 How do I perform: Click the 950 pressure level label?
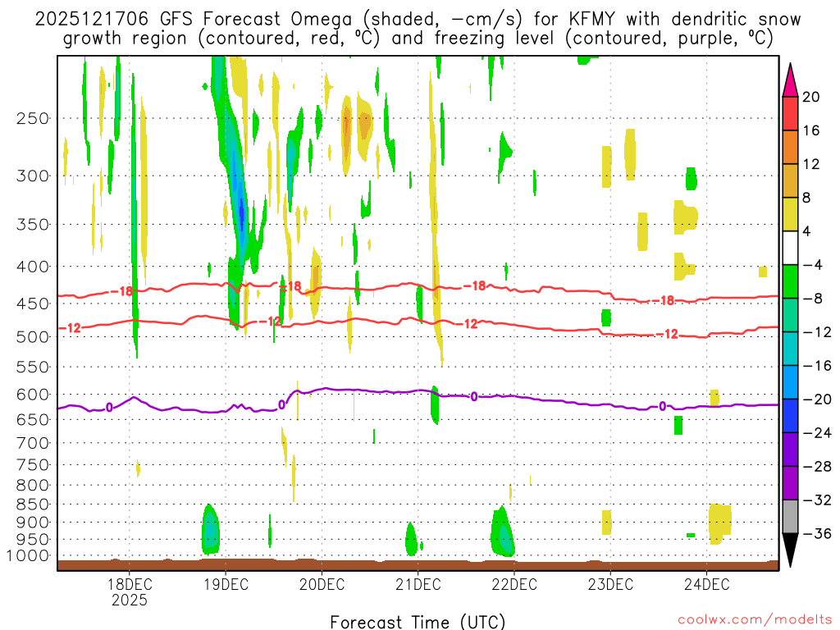[32, 540]
